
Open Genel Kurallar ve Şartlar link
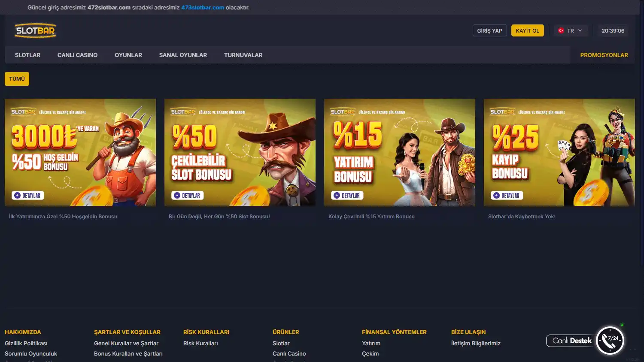[x=126, y=343]
